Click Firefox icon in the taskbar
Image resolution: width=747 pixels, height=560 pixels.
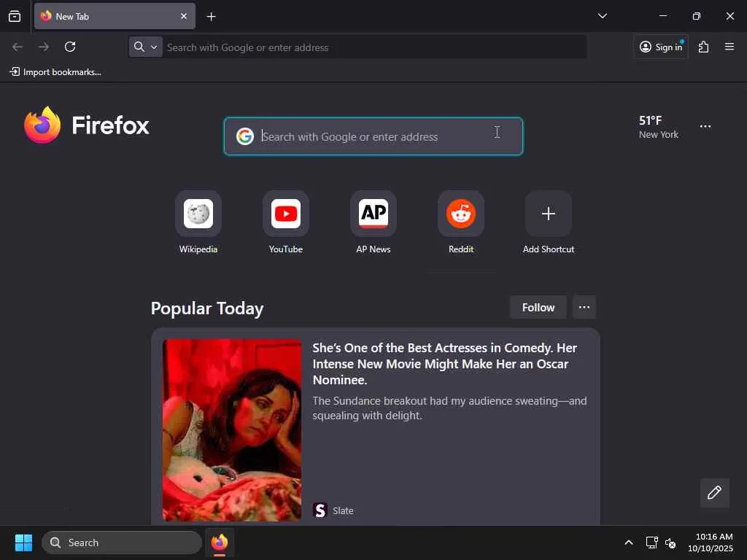[220, 542]
